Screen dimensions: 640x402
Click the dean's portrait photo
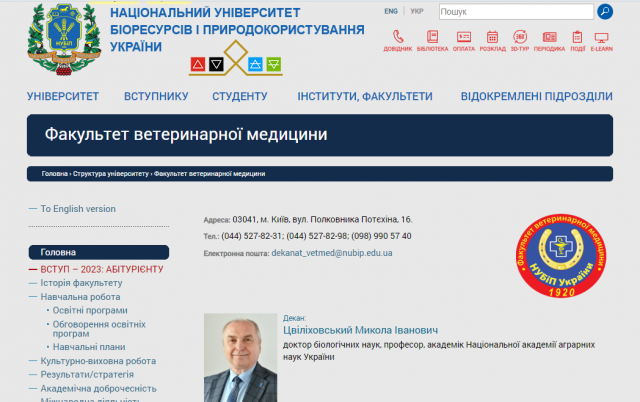point(240,358)
